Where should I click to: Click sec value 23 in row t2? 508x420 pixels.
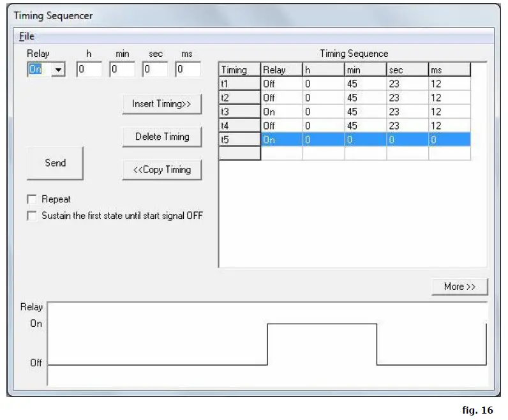click(x=408, y=98)
